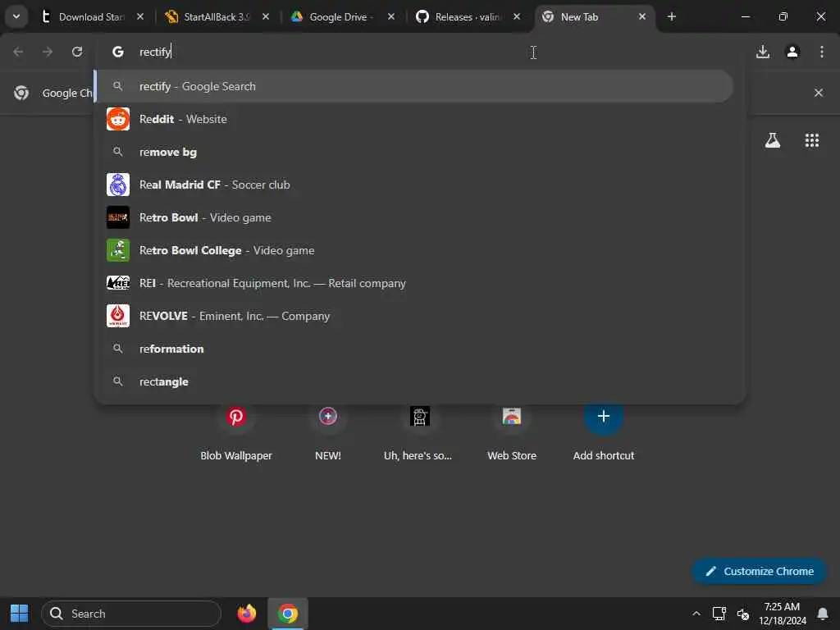Select rectify - Google Search suggestion

pos(413,86)
